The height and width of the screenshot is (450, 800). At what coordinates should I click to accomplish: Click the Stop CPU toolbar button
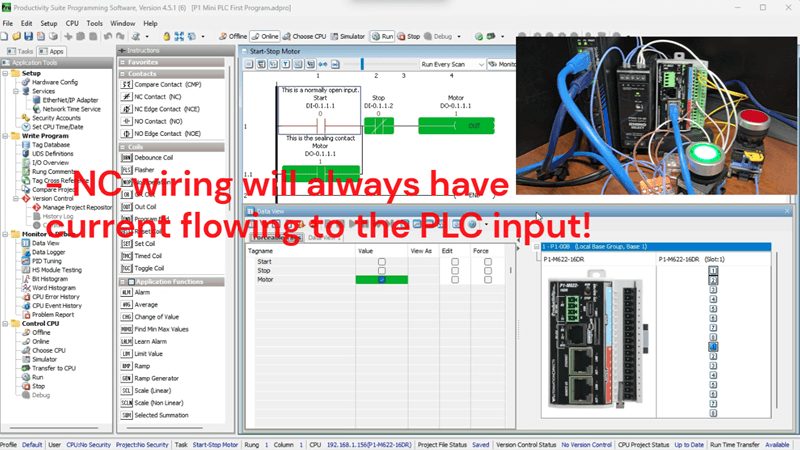pos(409,35)
